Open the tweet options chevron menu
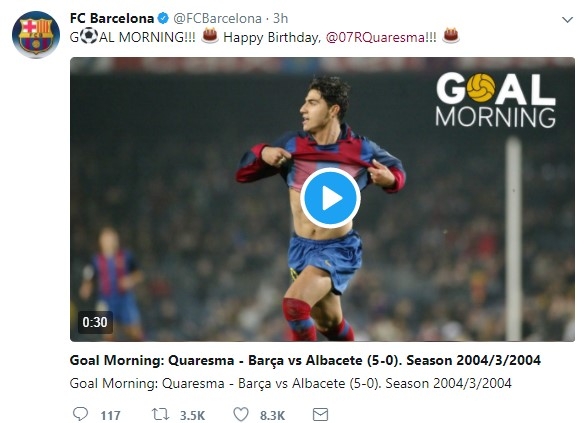 pyautogui.click(x=567, y=20)
